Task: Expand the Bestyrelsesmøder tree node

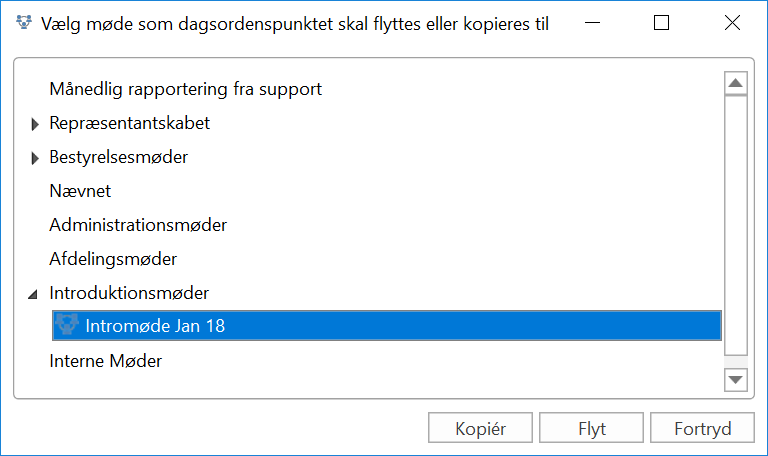Action: (x=35, y=158)
